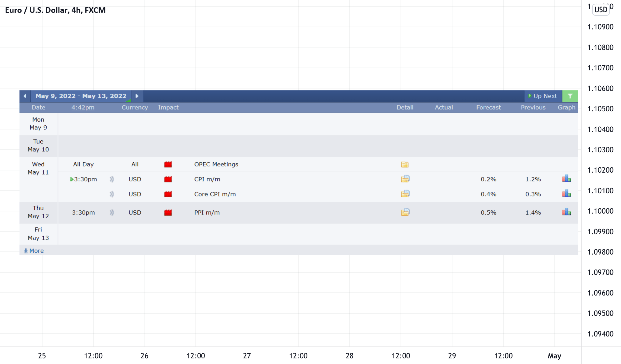Click the 4:42pm time link

pyautogui.click(x=83, y=108)
